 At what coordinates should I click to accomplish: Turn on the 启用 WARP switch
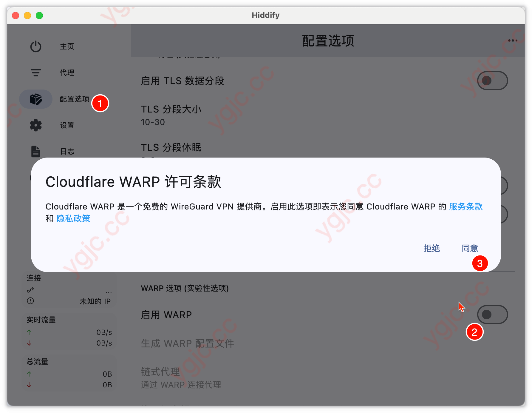point(492,314)
